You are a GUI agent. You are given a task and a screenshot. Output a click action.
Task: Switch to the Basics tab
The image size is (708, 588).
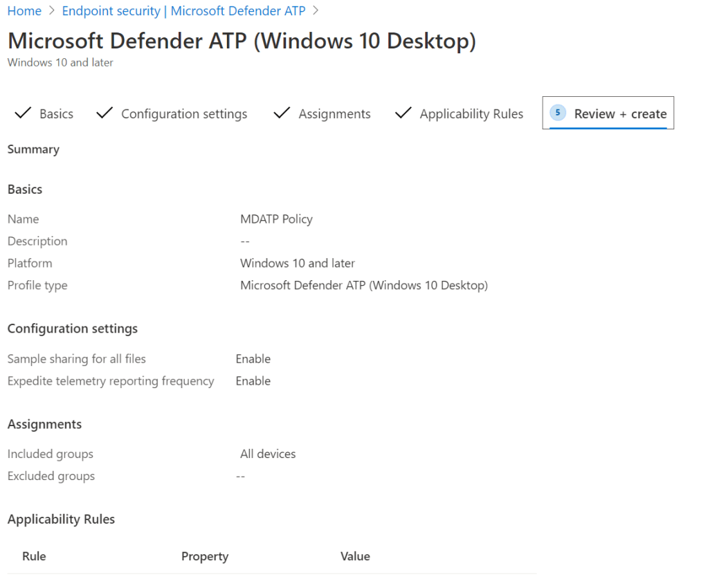56,114
